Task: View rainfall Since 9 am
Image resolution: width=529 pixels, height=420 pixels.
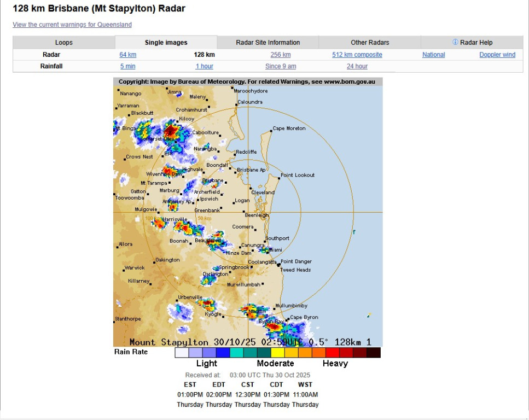Action: (x=281, y=66)
